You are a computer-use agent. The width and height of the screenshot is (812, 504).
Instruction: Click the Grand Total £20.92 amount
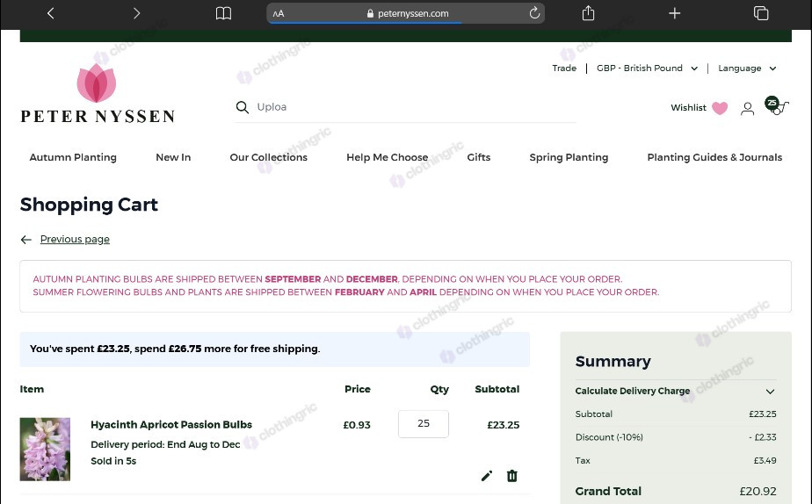[758, 491]
